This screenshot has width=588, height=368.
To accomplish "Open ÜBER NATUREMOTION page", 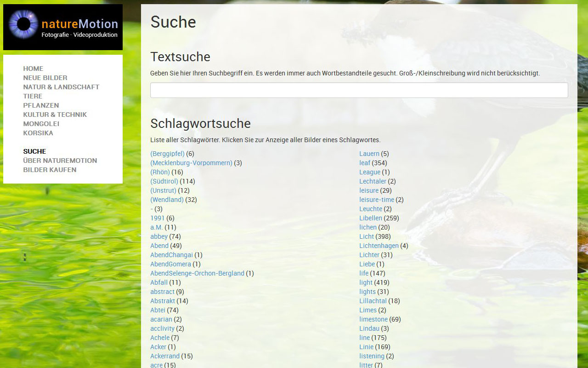I will (x=60, y=161).
